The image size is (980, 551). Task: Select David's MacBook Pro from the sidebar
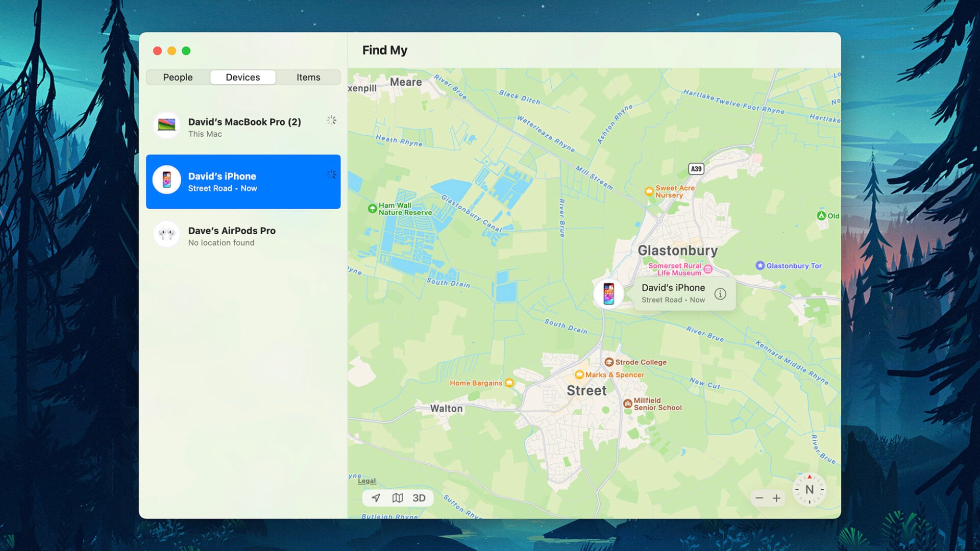click(243, 127)
